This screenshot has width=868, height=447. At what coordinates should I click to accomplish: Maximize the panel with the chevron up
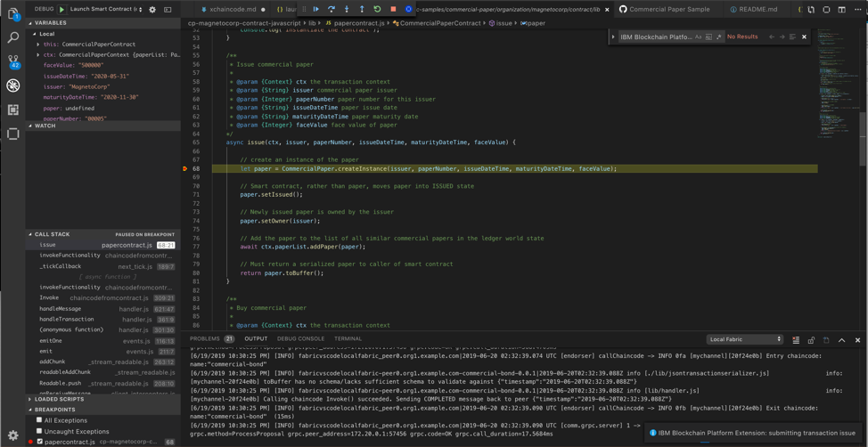pyautogui.click(x=842, y=339)
